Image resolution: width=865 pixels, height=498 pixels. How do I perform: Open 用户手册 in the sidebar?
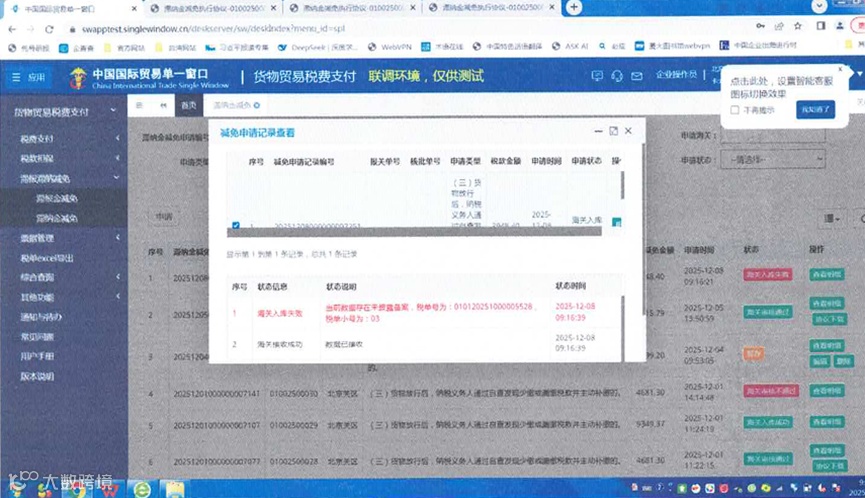[x=37, y=356]
